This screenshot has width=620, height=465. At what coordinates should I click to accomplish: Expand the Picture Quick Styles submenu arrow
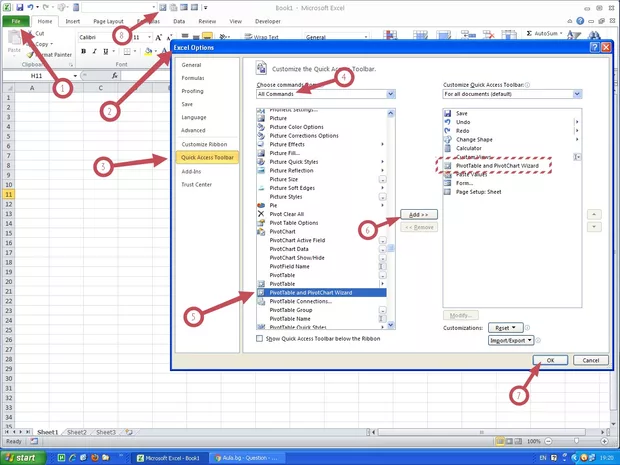382,162
